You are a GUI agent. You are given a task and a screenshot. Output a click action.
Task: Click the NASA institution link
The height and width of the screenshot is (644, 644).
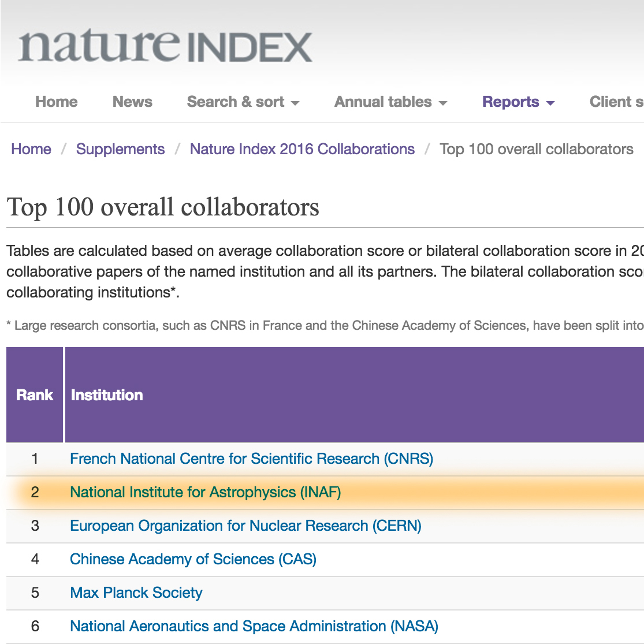(254, 627)
